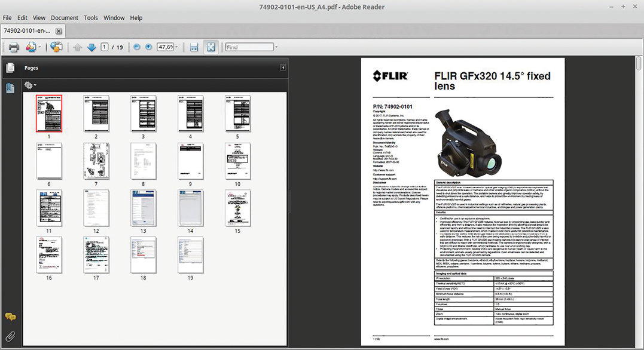Close the 74902-0101-en document tab
This screenshot has width=644, height=350.
[59, 31]
